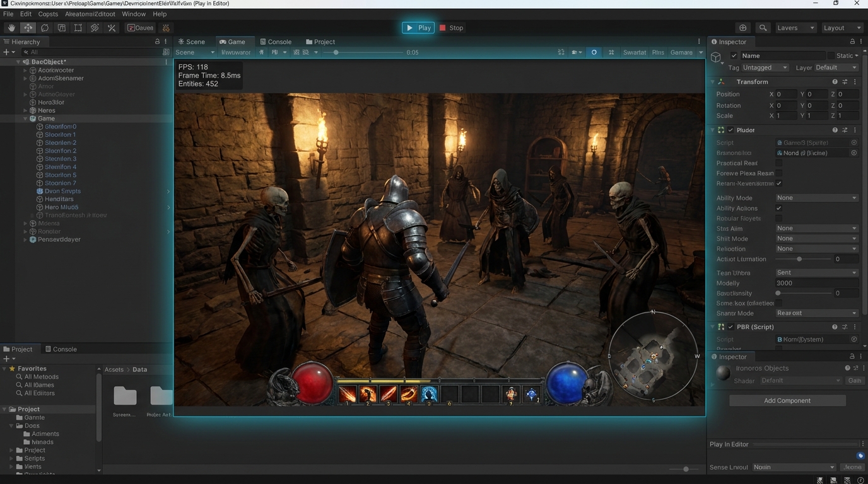Switch to the Scene tab
Screen dimensions: 868x484
coord(192,42)
